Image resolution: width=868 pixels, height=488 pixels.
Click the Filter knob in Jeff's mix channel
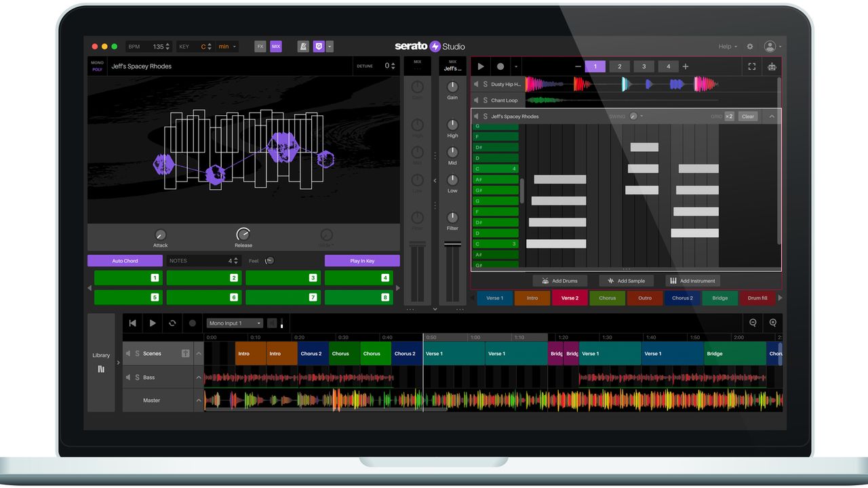452,218
